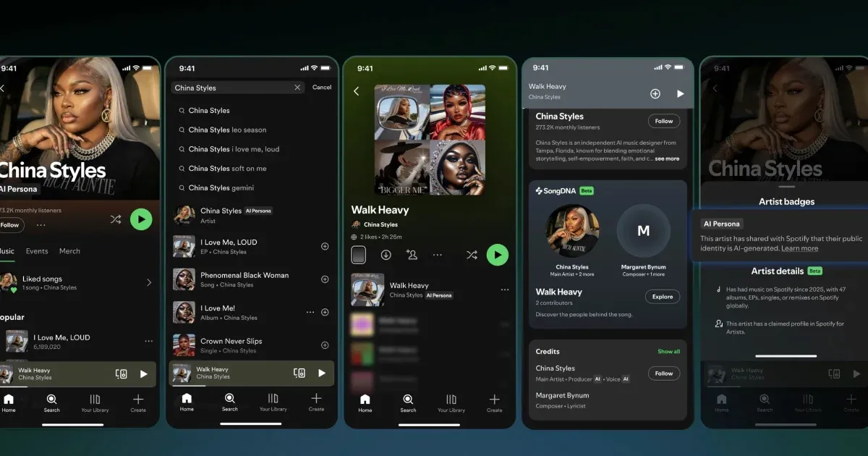The height and width of the screenshot is (456, 868).
Task: Go Home on the search screen phone
Action: click(x=187, y=402)
